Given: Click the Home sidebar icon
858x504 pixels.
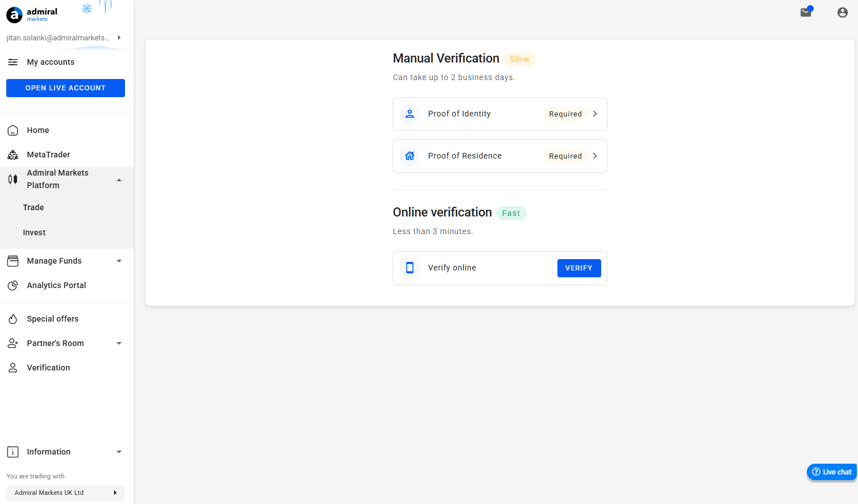Looking at the screenshot, I should click(13, 130).
